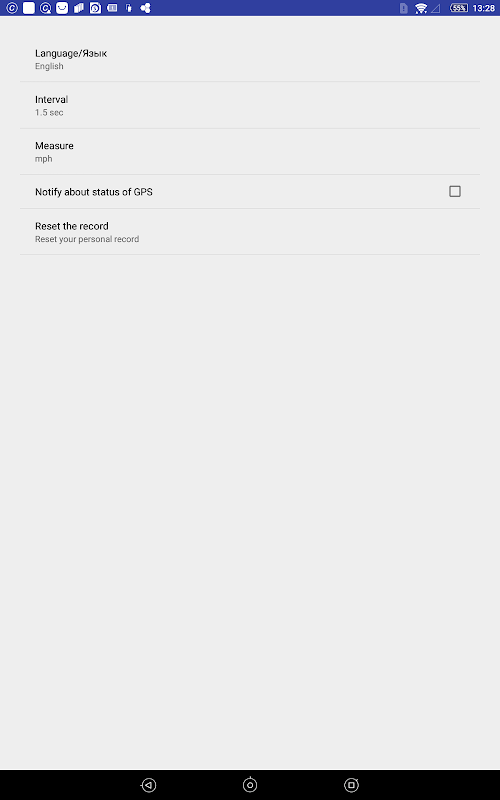Tap the three-circles share notification icon

pos(145,8)
